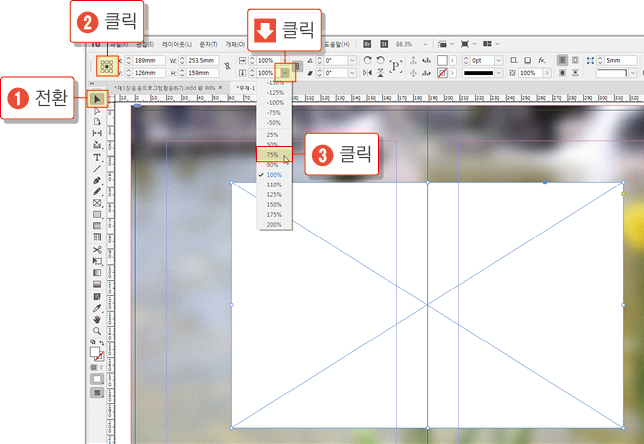Select the Gradient Feather tool
This screenshot has height=444, width=644.
point(97,284)
